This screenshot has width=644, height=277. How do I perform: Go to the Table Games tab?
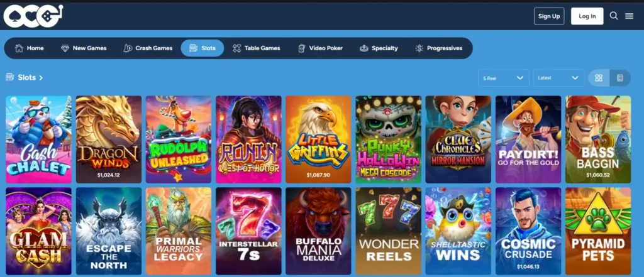point(257,48)
